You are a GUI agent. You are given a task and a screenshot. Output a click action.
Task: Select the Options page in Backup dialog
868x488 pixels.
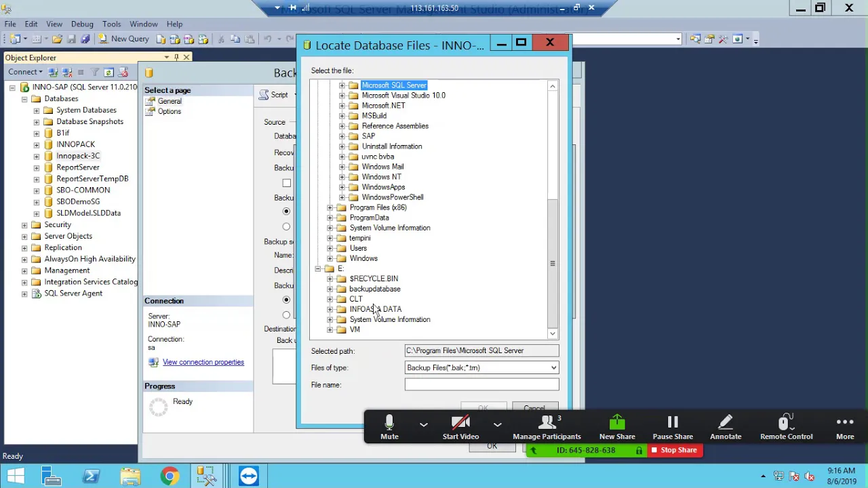point(170,111)
